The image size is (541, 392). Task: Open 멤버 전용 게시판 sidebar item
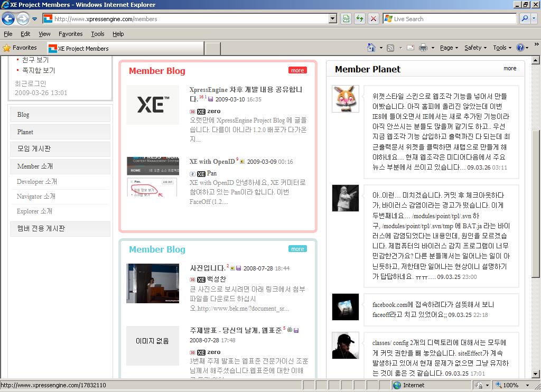(60, 229)
